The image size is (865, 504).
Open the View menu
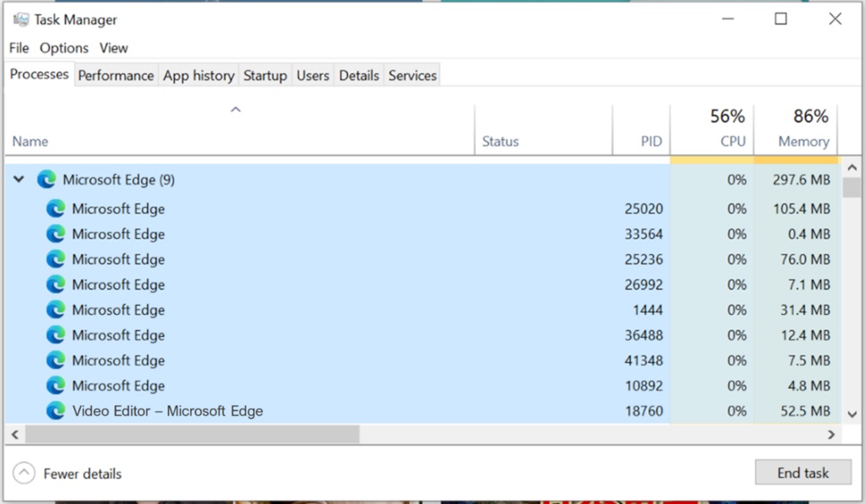pos(114,48)
